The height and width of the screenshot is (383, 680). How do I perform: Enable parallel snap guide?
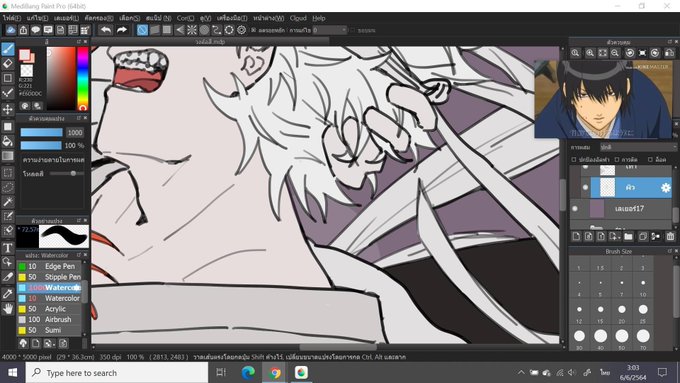pyautogui.click(x=154, y=30)
